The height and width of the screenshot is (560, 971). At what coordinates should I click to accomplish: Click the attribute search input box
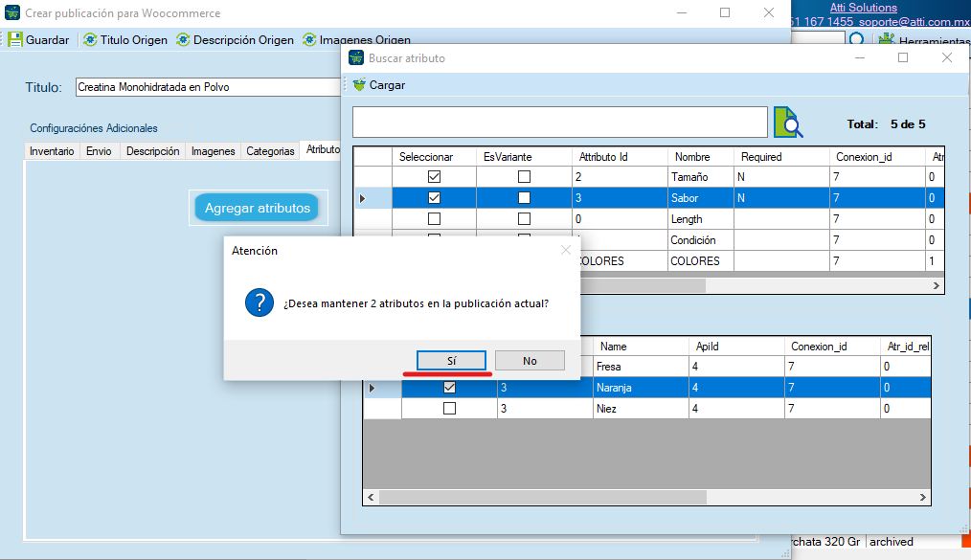point(560,122)
